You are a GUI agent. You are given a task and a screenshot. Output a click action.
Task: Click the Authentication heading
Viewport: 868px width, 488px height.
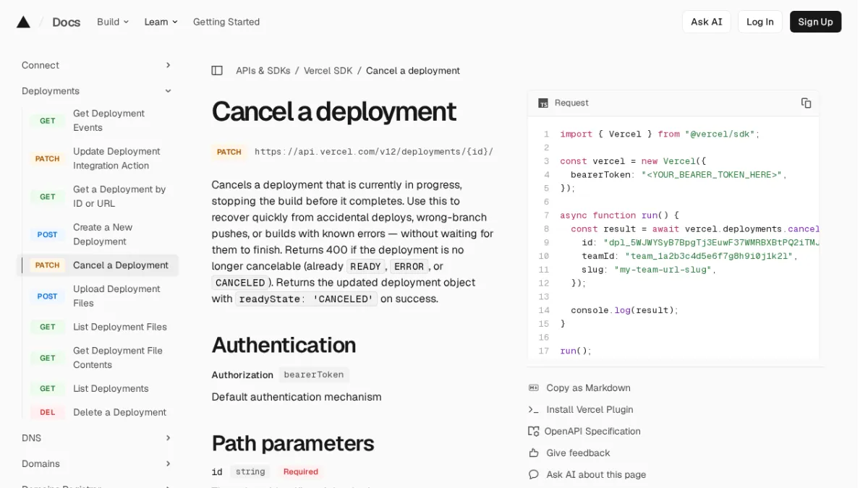tap(284, 345)
